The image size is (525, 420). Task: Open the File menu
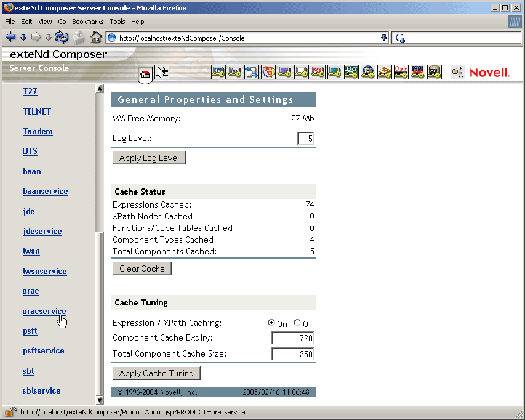10,22
